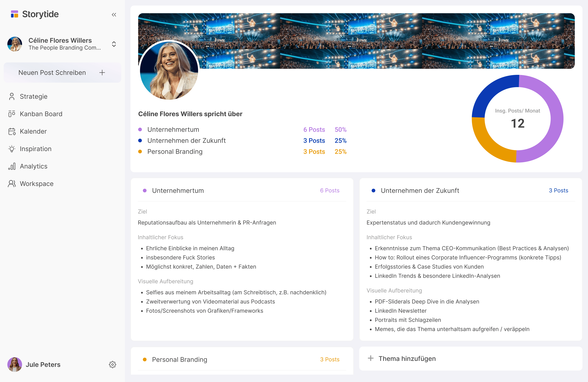This screenshot has height=382, width=588.
Task: Collapse the sidebar with double chevron
Action: (x=114, y=15)
